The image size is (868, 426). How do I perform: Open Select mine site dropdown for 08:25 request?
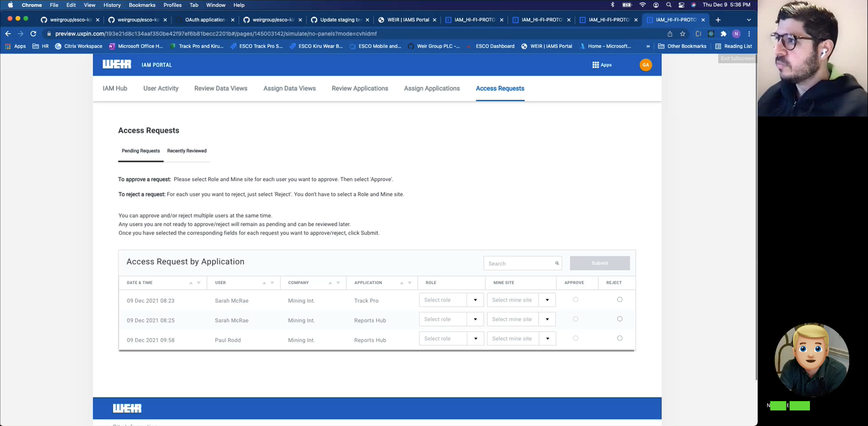(x=521, y=319)
